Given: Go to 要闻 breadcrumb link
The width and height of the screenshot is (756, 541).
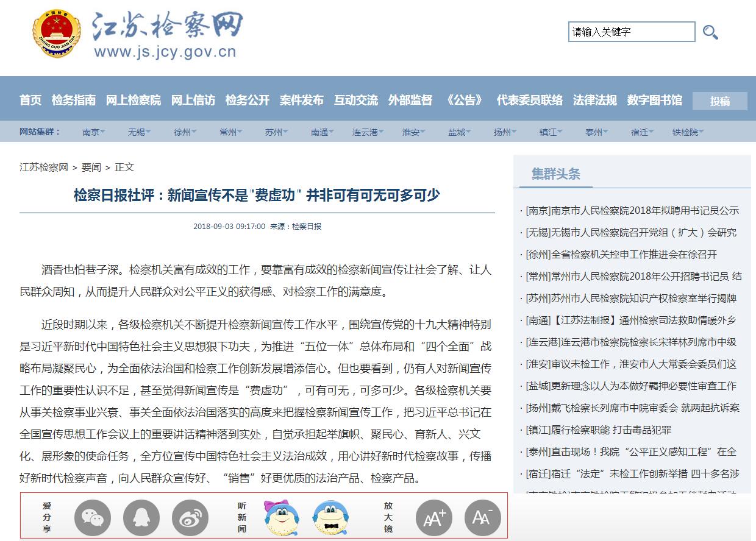Looking at the screenshot, I should pyautogui.click(x=91, y=167).
